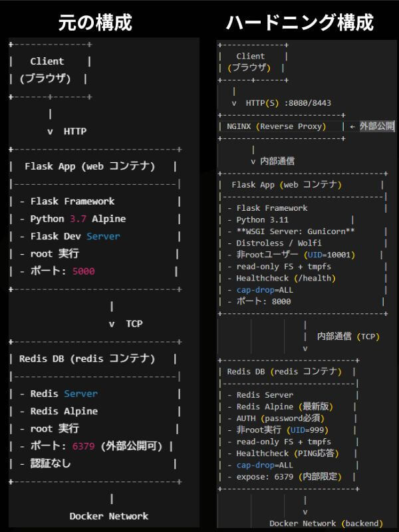Select the "HTTP(S) :8080/8443" label
399x532 pixels.
289,103
